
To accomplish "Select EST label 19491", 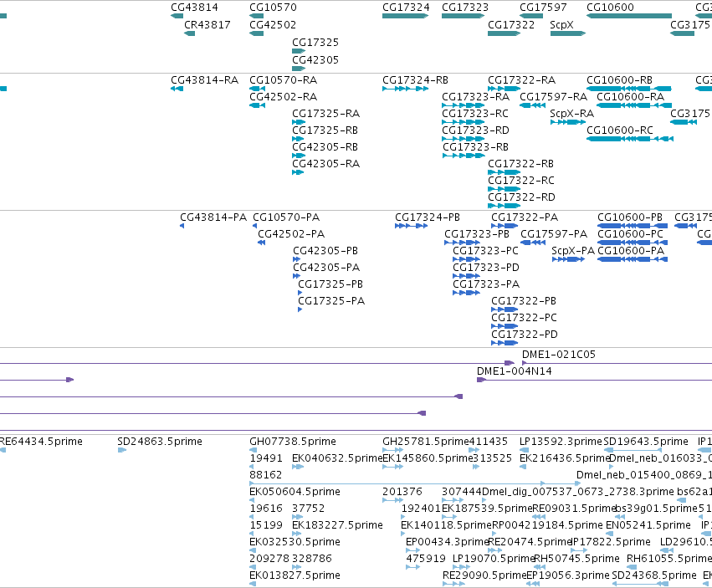I will [x=266, y=458].
